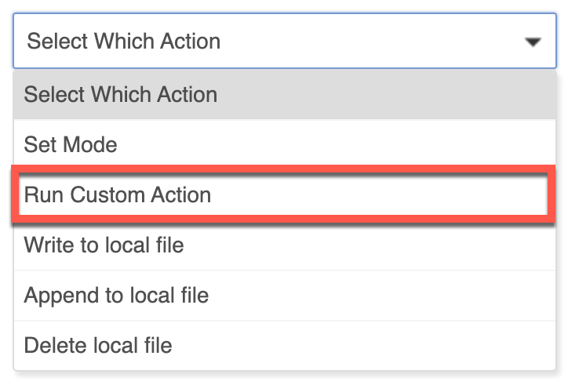Click the dropdown caret arrow icon

[533, 42]
